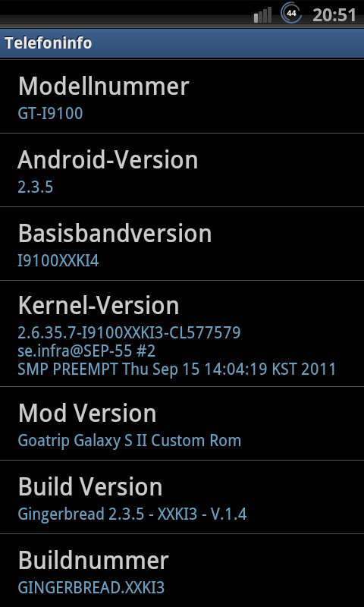Screen dimensions: 364x607
Task: Tap the GT-I9100 model value
Action: point(50,113)
